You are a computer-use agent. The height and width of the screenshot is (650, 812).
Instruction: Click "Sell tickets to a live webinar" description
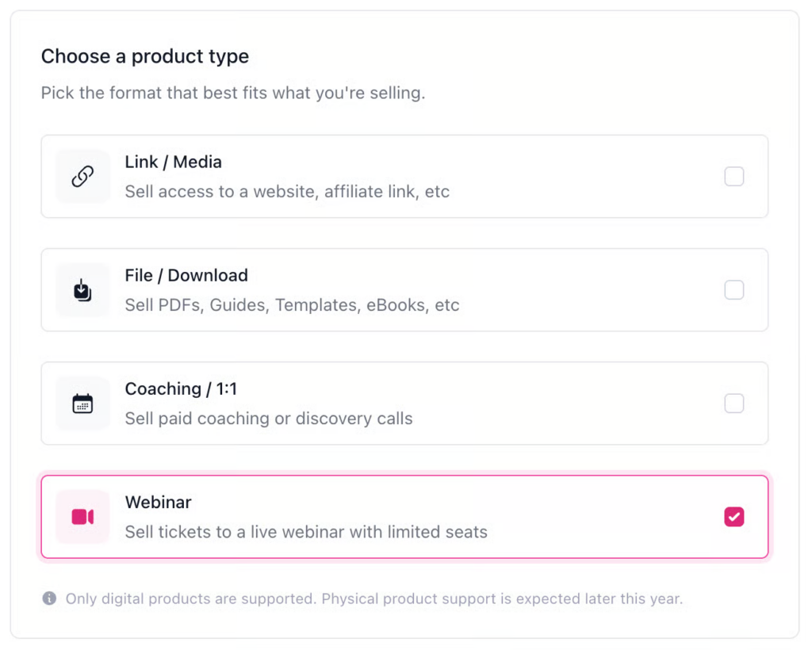[306, 532]
